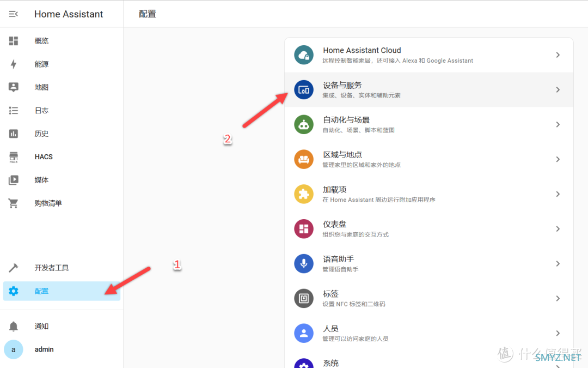Click the 语音助手 microphone icon
This screenshot has width=588, height=368.
pos(304,264)
